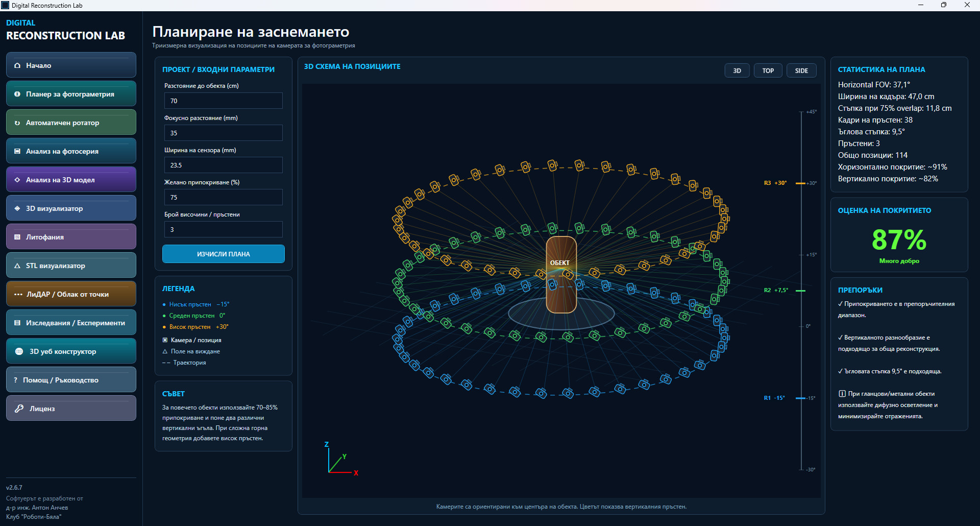Image resolution: width=980 pixels, height=526 pixels.
Task: Click the key icon on Лиценз
Action: 19,409
